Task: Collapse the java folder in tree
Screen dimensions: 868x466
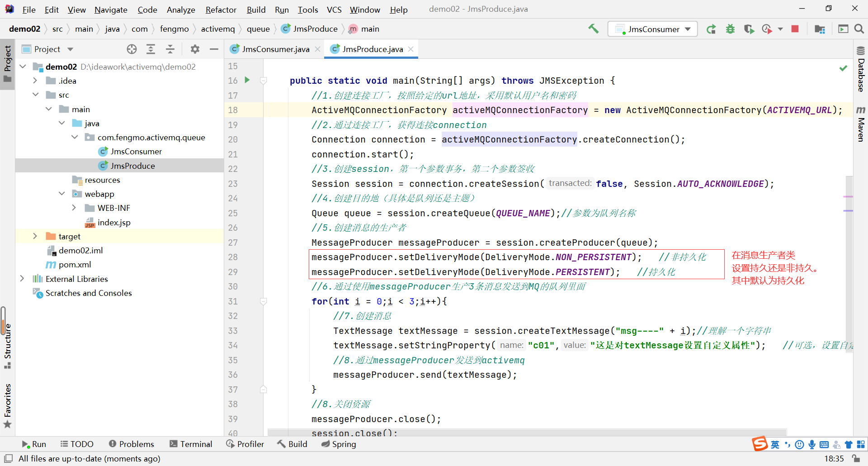Action: pos(61,123)
